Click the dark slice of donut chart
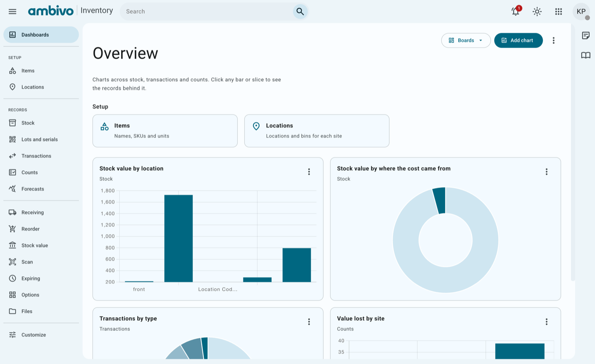Screen dimensions: 595x364 coord(440,201)
